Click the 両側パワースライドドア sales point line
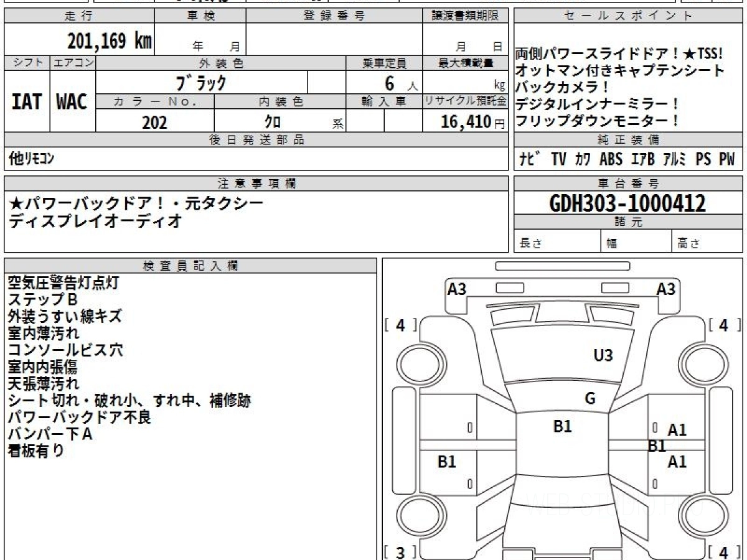This screenshot has width=747, height=560. 620,54
